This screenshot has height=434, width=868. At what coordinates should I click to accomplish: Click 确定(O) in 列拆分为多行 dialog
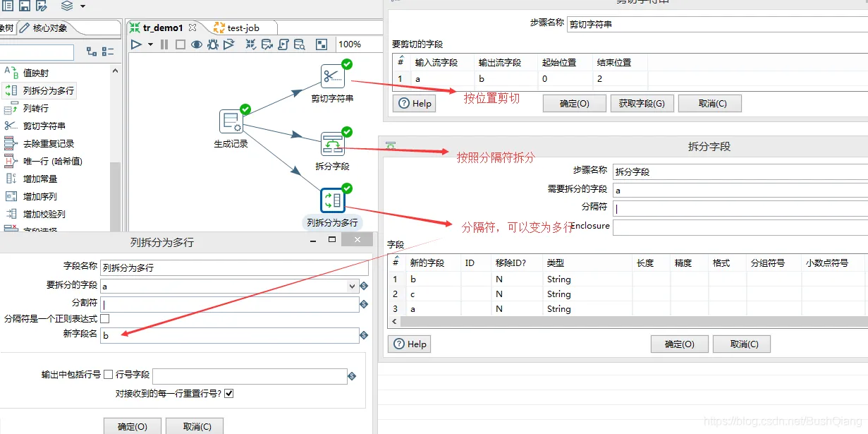tap(133, 426)
